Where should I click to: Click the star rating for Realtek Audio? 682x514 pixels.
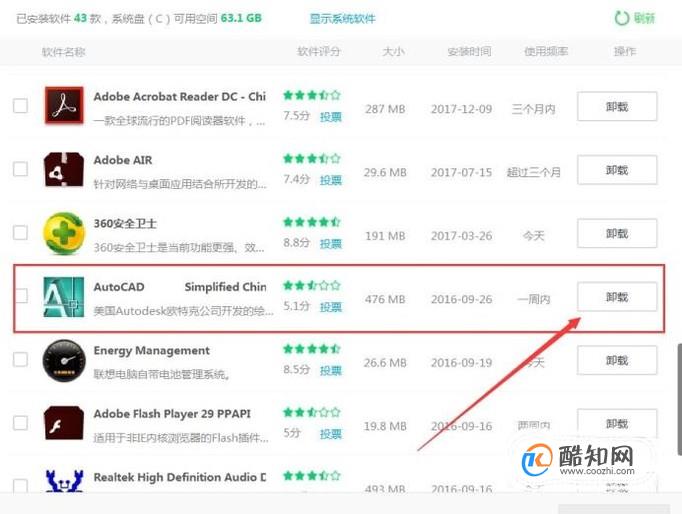[311, 476]
